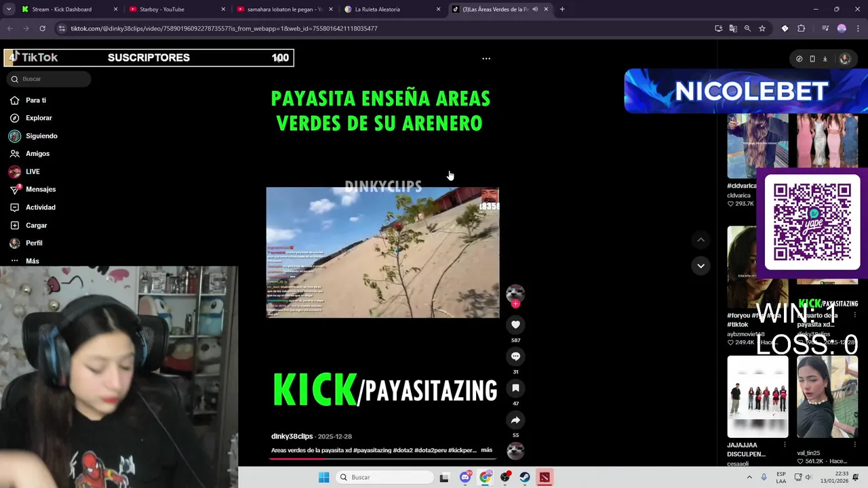
Task: Like the video with the heart icon
Action: (x=515, y=325)
